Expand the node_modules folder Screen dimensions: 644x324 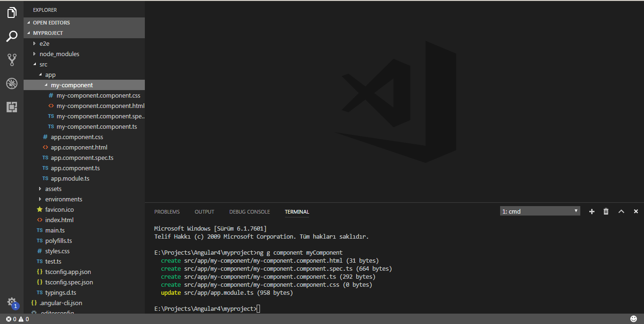tap(84, 54)
